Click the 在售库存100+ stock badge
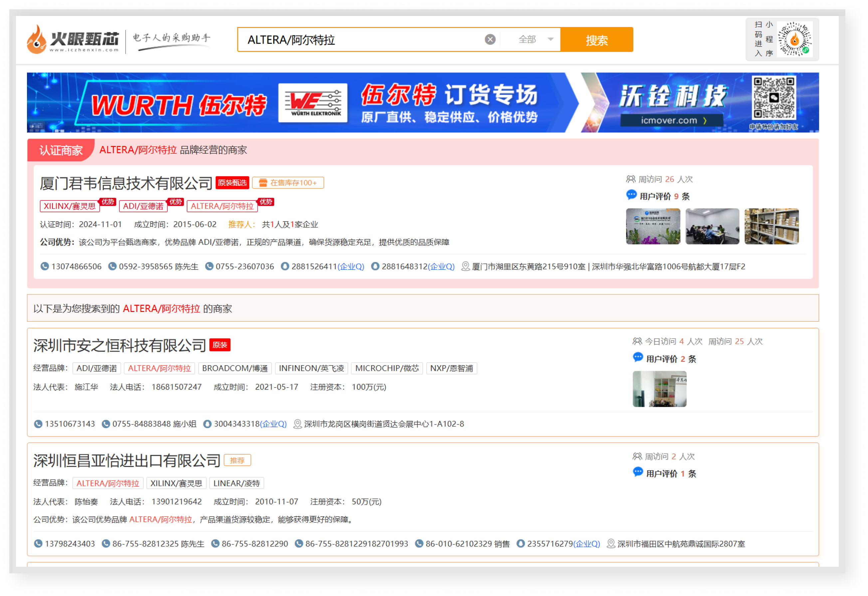This screenshot has height=596, width=868. coord(288,183)
